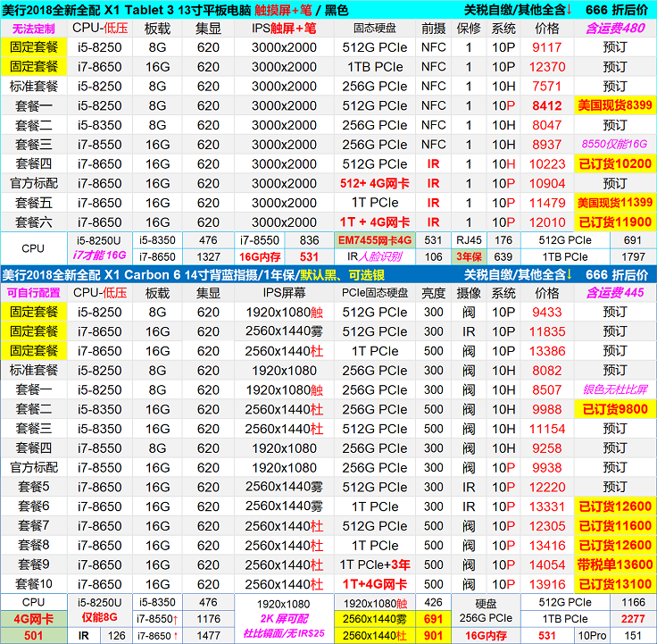
Task: Select the Carbon price 9433
Action: click(547, 312)
